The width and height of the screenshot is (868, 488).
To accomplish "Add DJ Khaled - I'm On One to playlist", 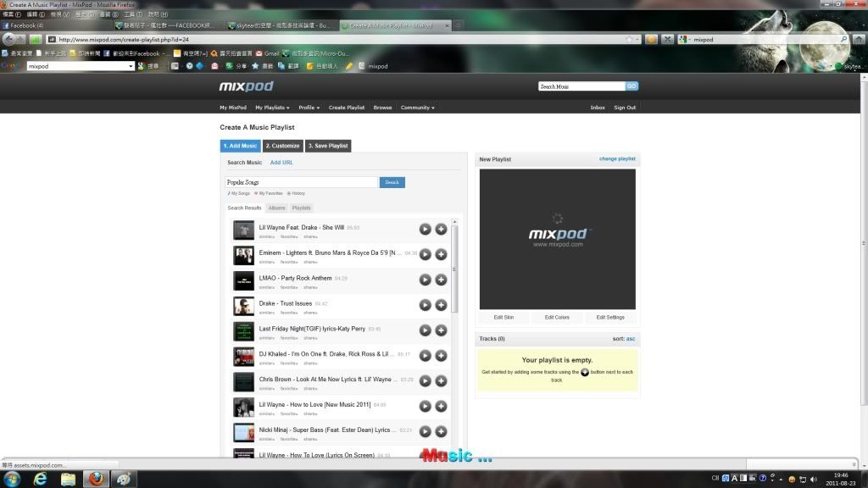I will click(441, 356).
